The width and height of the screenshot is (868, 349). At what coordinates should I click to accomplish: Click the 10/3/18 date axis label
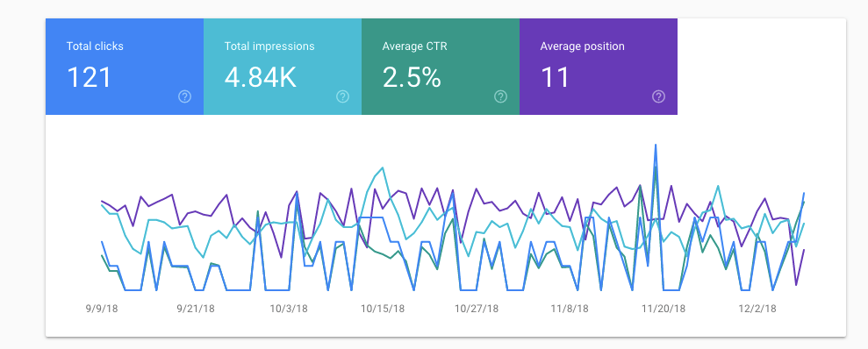(x=289, y=309)
